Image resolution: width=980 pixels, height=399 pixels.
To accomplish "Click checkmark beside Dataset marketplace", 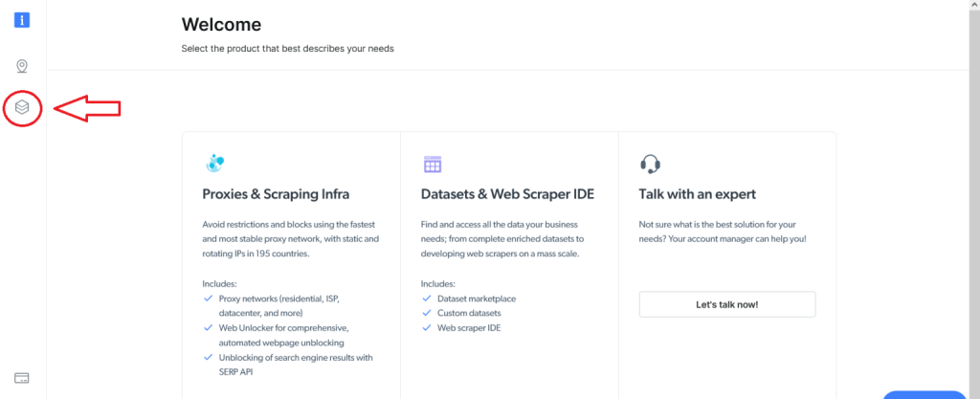I will click(x=427, y=299).
